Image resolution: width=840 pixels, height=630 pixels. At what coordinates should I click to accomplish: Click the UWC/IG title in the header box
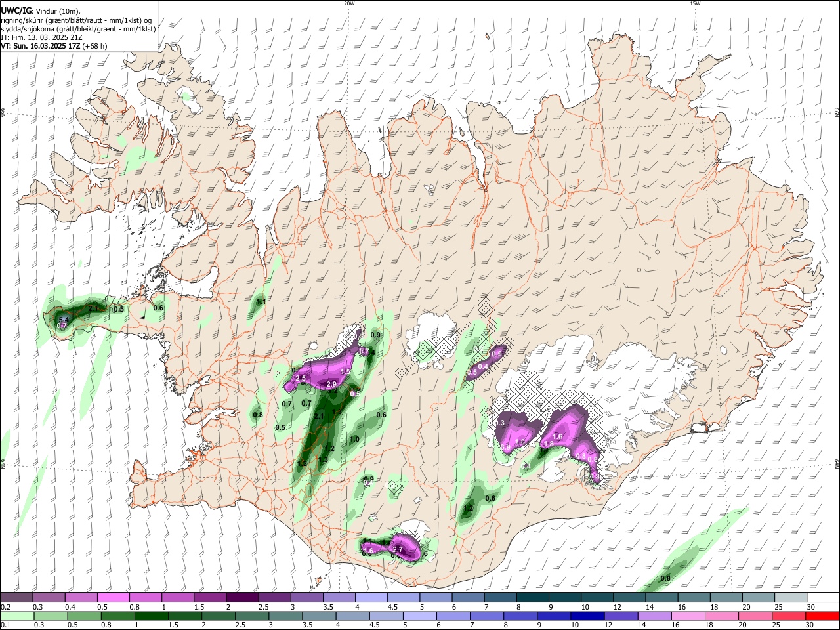[16, 10]
